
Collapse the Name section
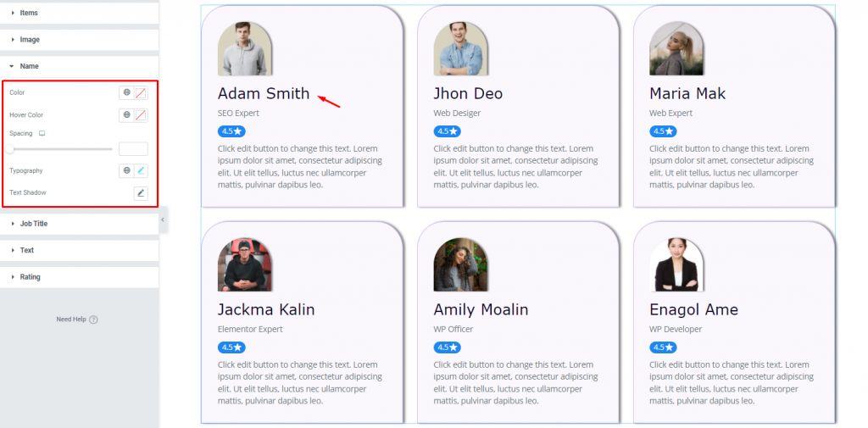click(79, 66)
